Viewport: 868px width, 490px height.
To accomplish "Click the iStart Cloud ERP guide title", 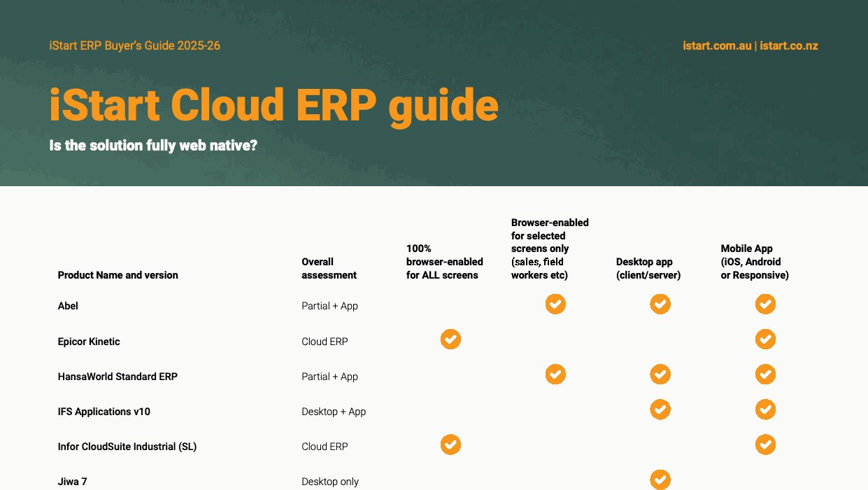I will point(273,105).
